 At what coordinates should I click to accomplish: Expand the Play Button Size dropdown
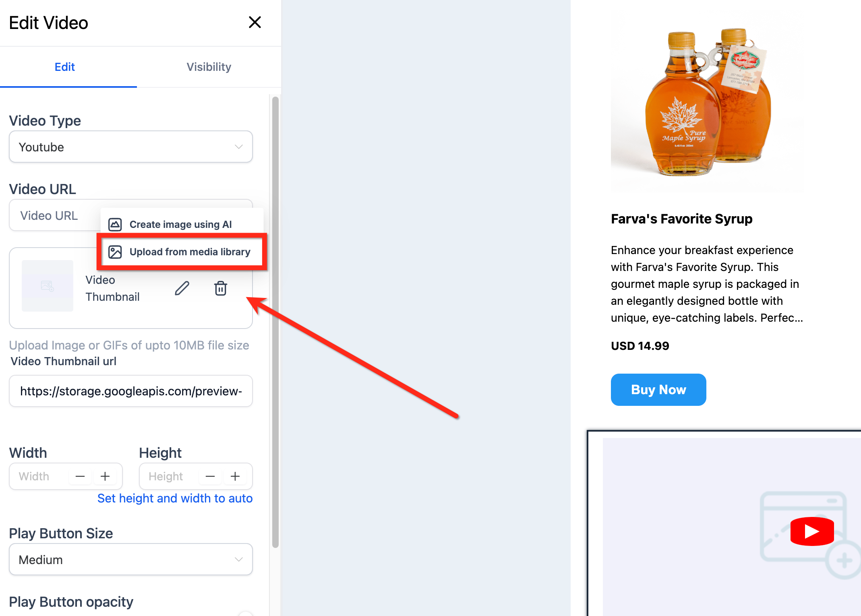coord(131,560)
